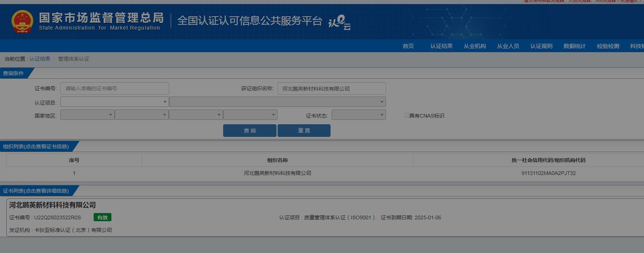Screen dimensions: 644x253
Task: Click the 管理体系认证 breadcrumb text
Action: pos(74,59)
